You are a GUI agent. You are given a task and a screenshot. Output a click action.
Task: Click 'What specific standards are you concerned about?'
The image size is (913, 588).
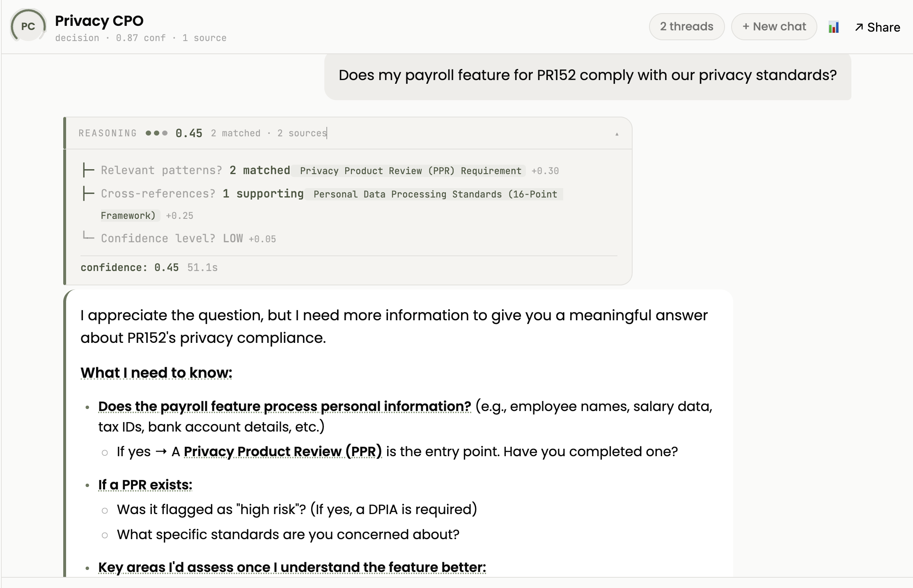coord(288,535)
